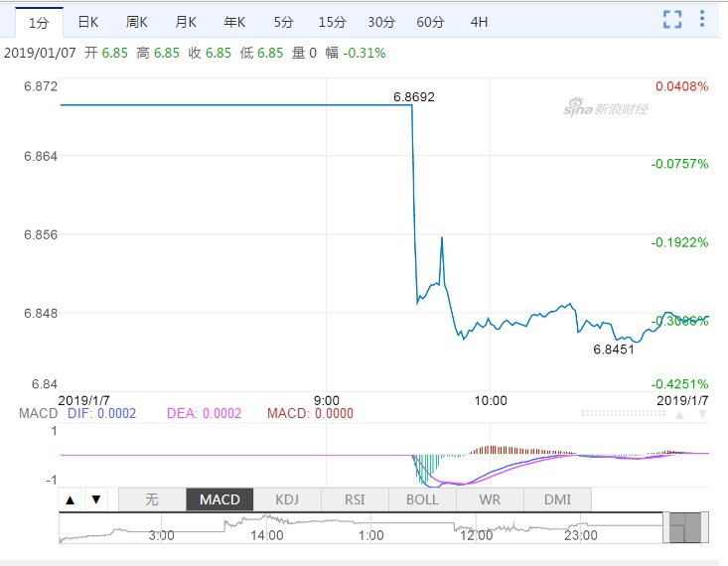Click the 6.8692 peak price label
The width and height of the screenshot is (728, 566).
tap(414, 97)
